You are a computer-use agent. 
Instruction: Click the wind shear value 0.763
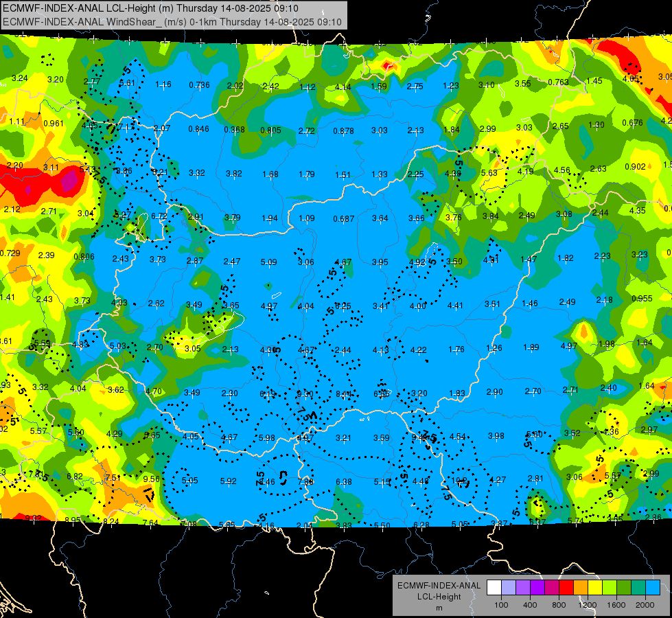pos(559,82)
